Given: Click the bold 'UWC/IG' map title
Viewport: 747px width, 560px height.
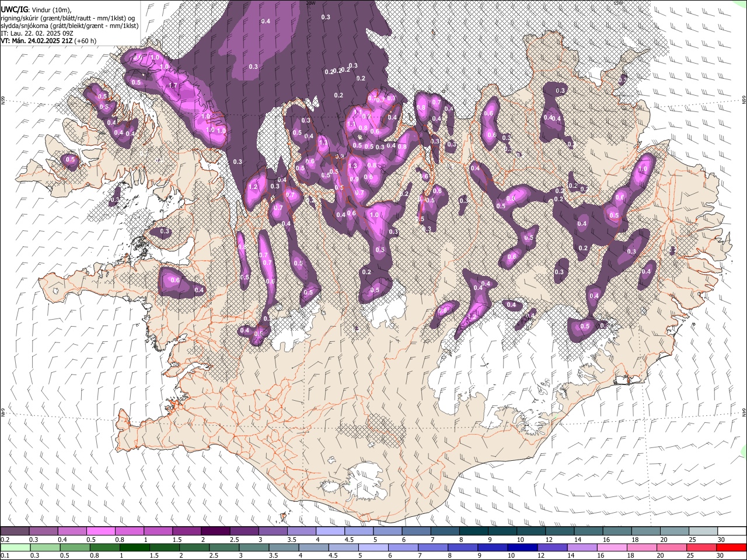Looking at the screenshot, I should 14,9.
